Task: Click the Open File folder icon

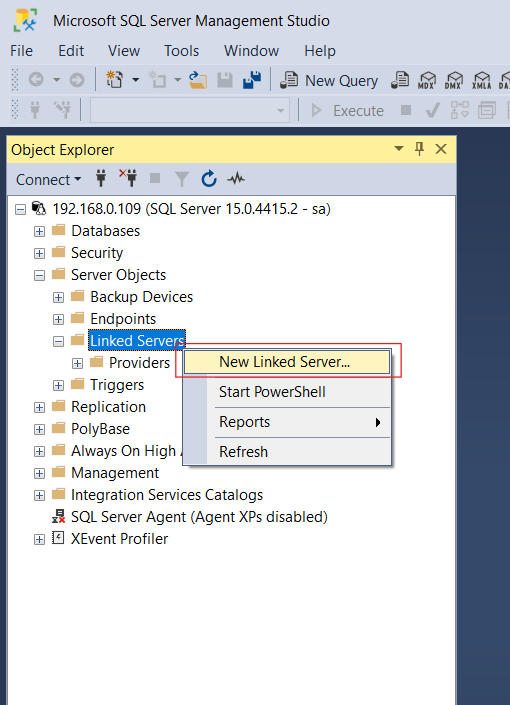Action: pyautogui.click(x=197, y=80)
